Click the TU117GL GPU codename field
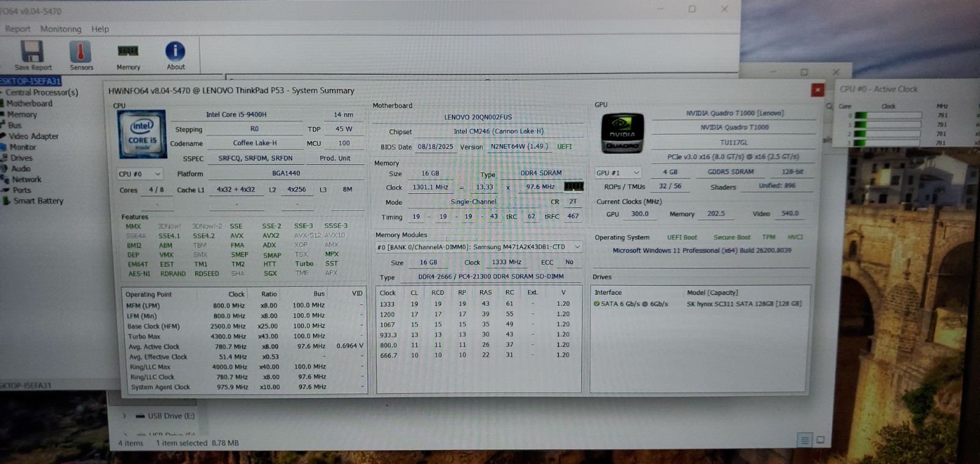This screenshot has width=980, height=464. click(734, 142)
